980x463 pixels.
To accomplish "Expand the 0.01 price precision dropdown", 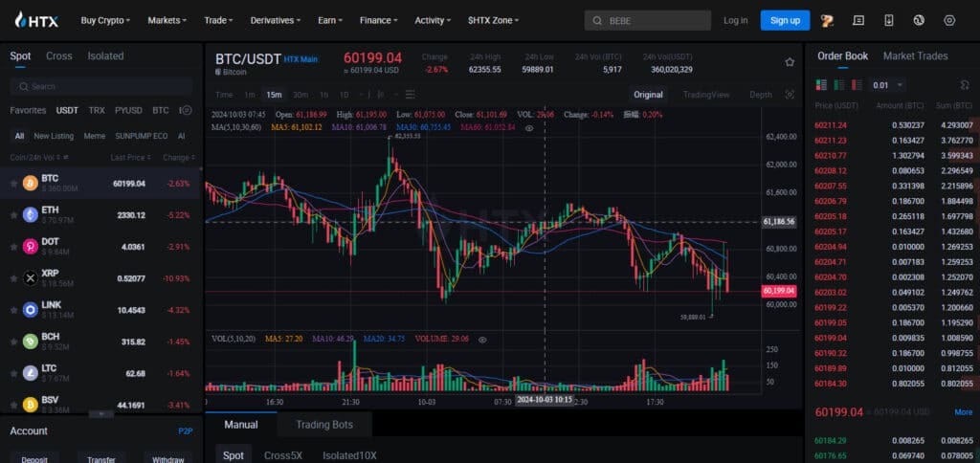I will click(x=888, y=85).
